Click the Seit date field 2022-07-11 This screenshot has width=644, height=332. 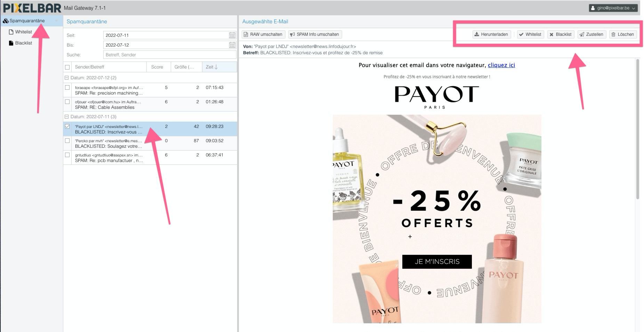coord(166,35)
